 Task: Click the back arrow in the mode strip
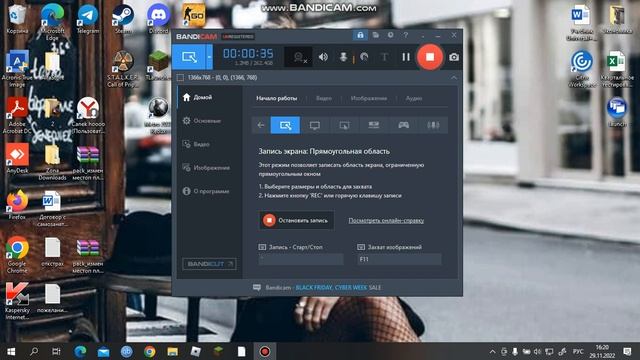(261, 125)
